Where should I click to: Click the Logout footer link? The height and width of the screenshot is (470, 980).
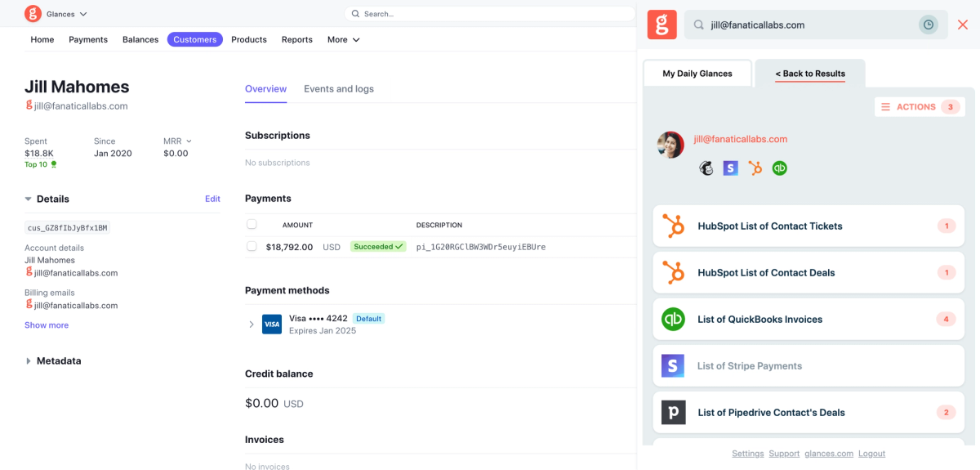click(872, 454)
